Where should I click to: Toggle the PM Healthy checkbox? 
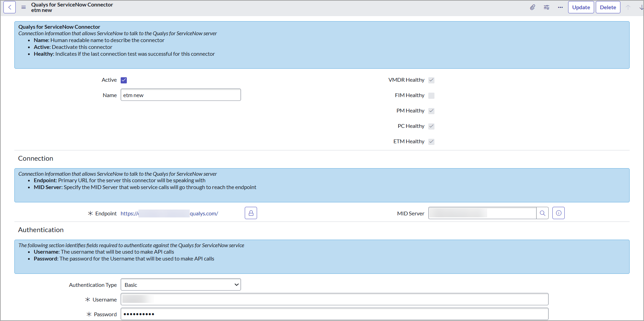[x=431, y=111]
